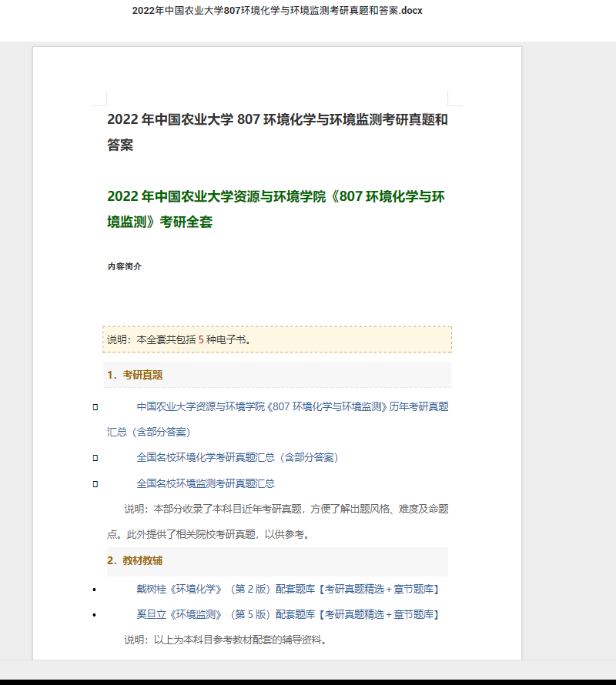
Task: Click the green heading ending in 考研全套
Action: (x=276, y=209)
